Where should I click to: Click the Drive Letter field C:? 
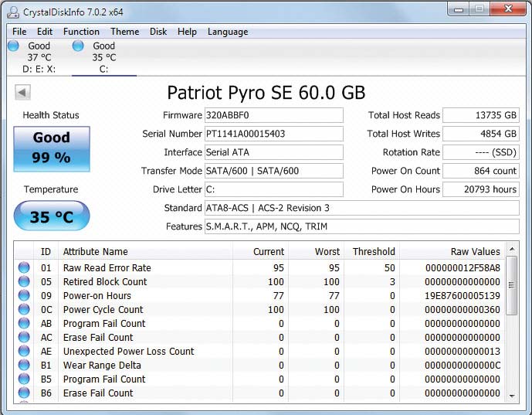[274, 189]
